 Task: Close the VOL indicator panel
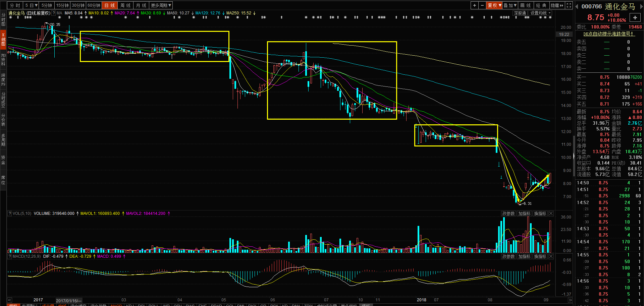click(x=551, y=213)
